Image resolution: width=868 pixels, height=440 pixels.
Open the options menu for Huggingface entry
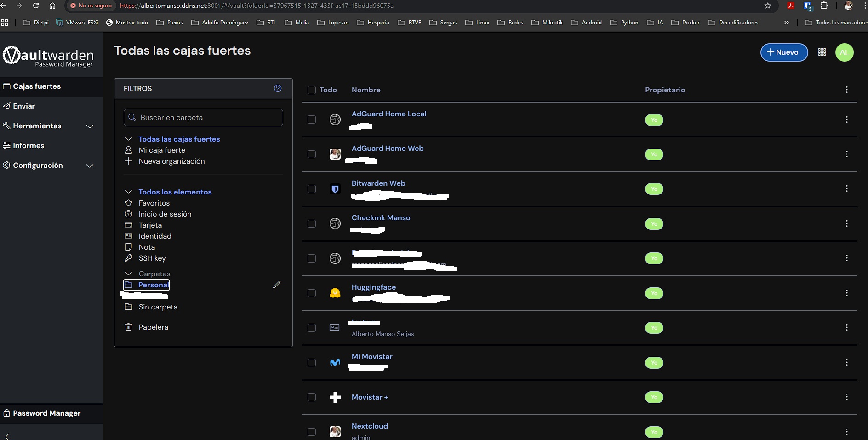pos(846,293)
